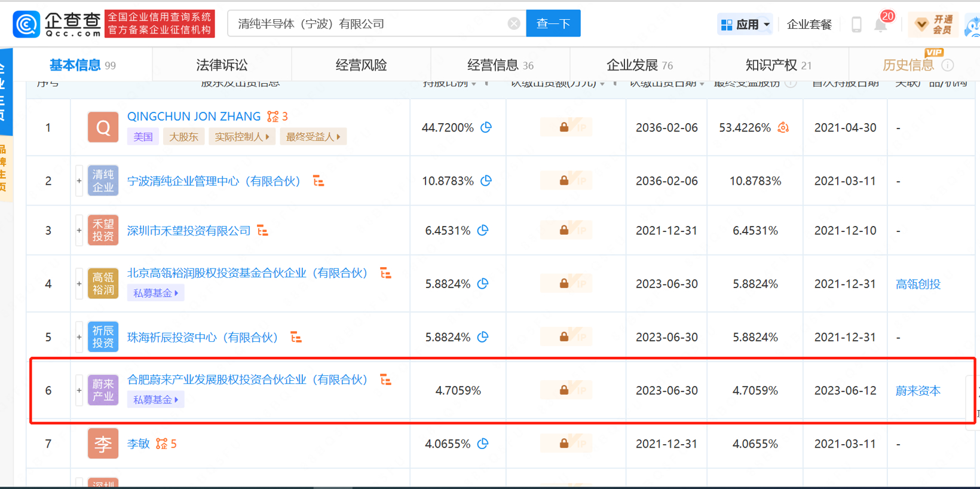Click the lock icon in row 3
Viewport: 980px width, 489px height.
pyautogui.click(x=563, y=230)
